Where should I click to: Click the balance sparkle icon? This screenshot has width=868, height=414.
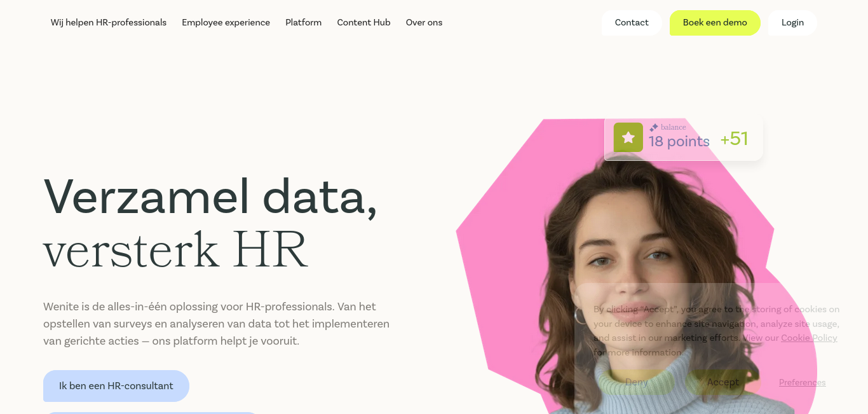coord(654,127)
